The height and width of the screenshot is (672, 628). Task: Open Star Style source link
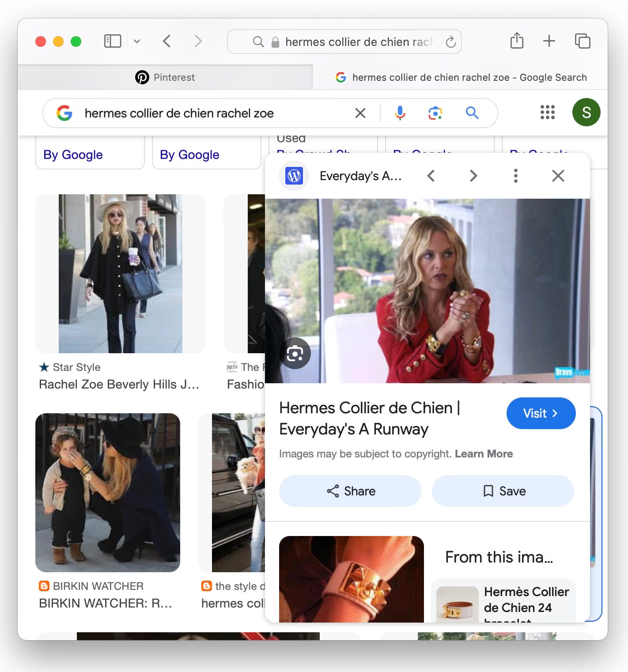[x=70, y=367]
